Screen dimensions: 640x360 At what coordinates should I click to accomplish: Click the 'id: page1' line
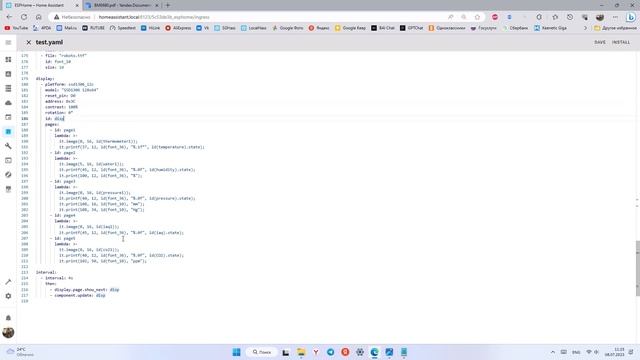pyautogui.click(x=65, y=130)
